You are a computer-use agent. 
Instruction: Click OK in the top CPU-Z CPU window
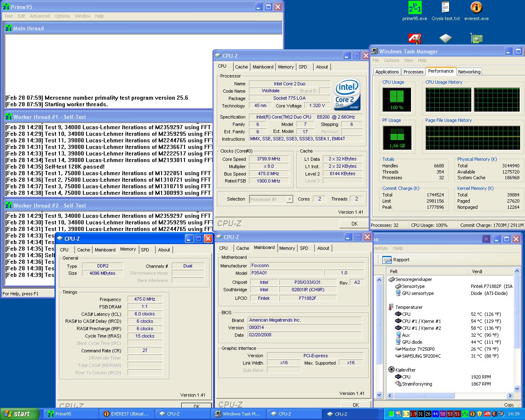[354, 224]
